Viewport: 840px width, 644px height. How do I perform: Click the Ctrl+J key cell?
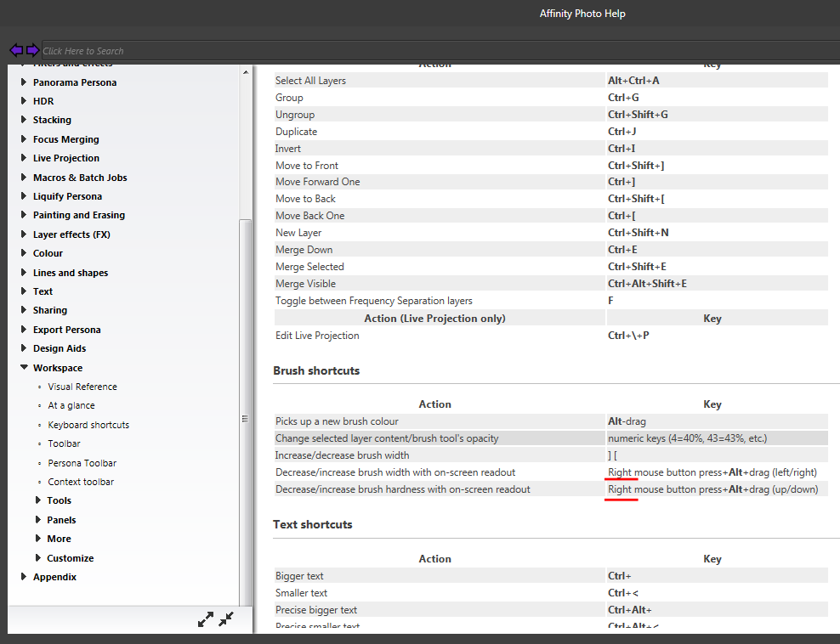pos(716,132)
